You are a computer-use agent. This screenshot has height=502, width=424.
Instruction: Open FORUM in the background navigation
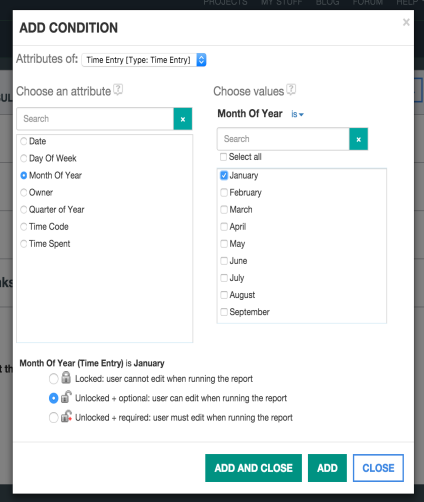click(368, 3)
